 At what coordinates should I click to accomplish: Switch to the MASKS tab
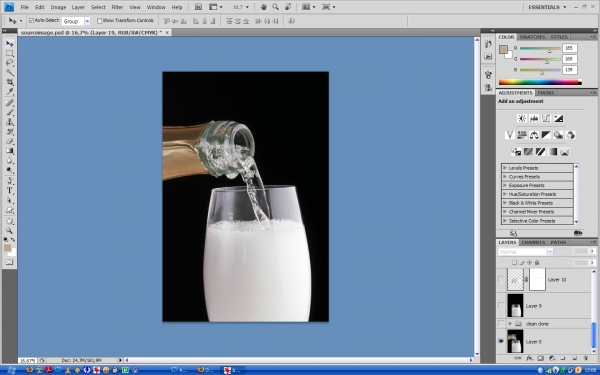pos(546,93)
